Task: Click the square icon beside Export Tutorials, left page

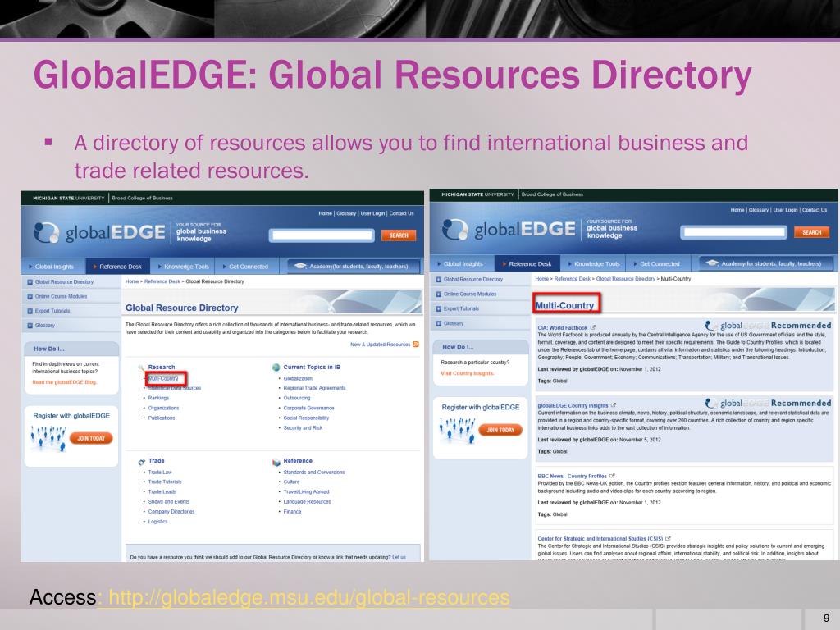Action: click(30, 311)
